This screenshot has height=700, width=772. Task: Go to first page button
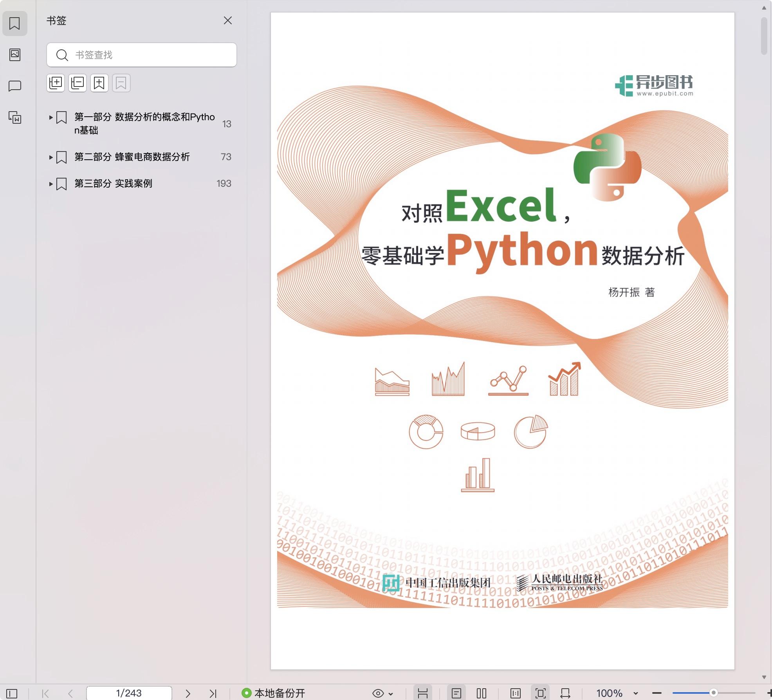(x=45, y=693)
